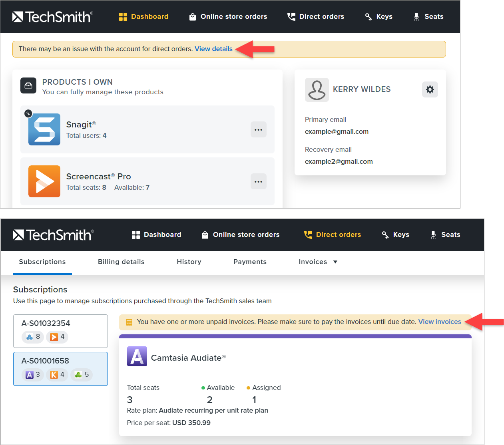
Task: Click the unpaid invoices notice icon
Action: [x=129, y=322]
